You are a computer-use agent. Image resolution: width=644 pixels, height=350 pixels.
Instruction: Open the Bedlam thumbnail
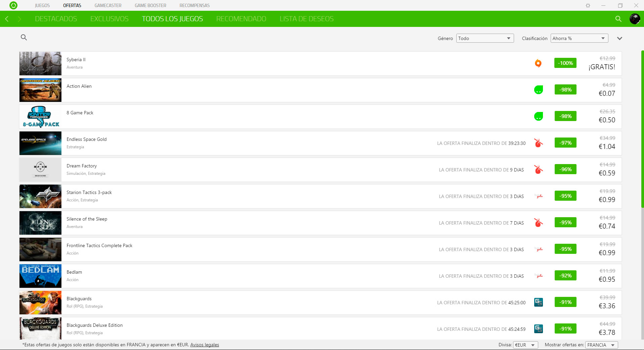point(40,276)
